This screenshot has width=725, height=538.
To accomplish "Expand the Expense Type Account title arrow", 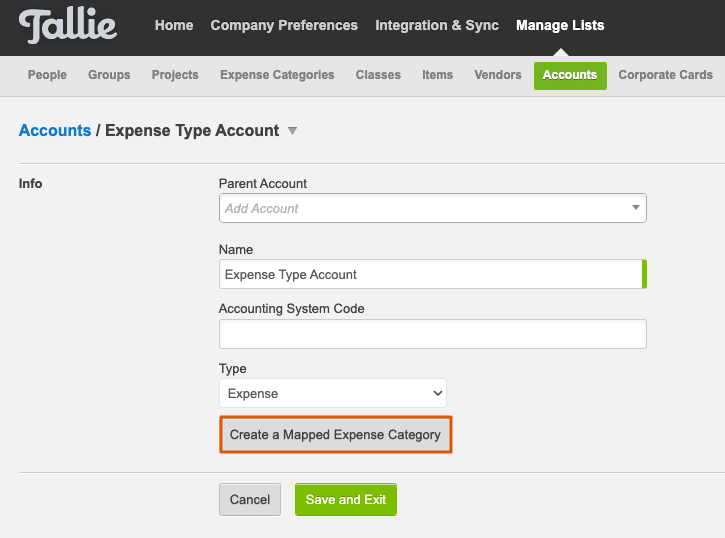I will point(292,131).
